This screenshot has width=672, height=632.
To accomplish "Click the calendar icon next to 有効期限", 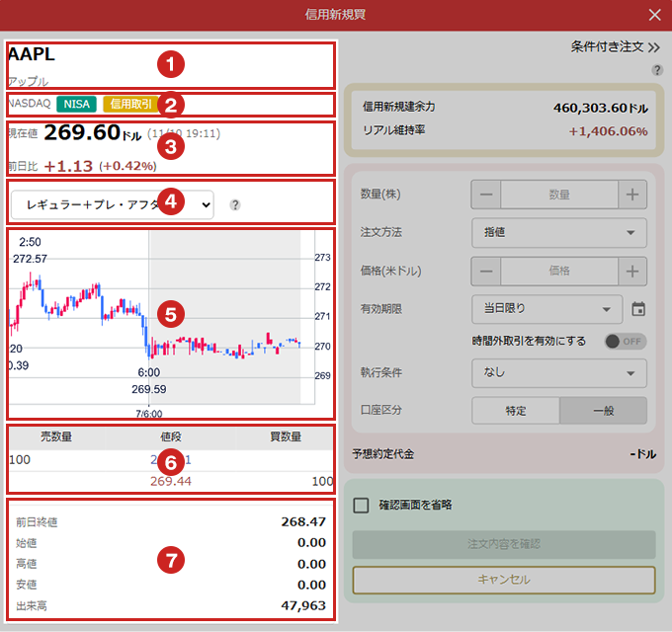I will coord(638,309).
